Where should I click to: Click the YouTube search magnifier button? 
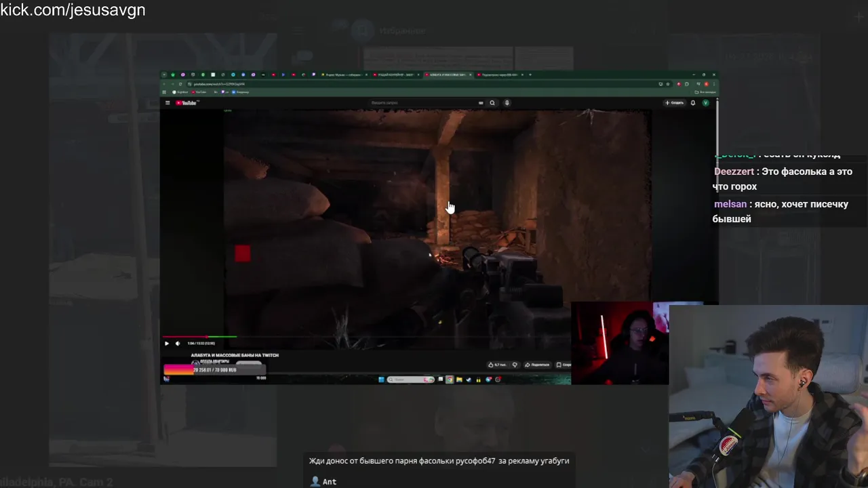(x=492, y=103)
